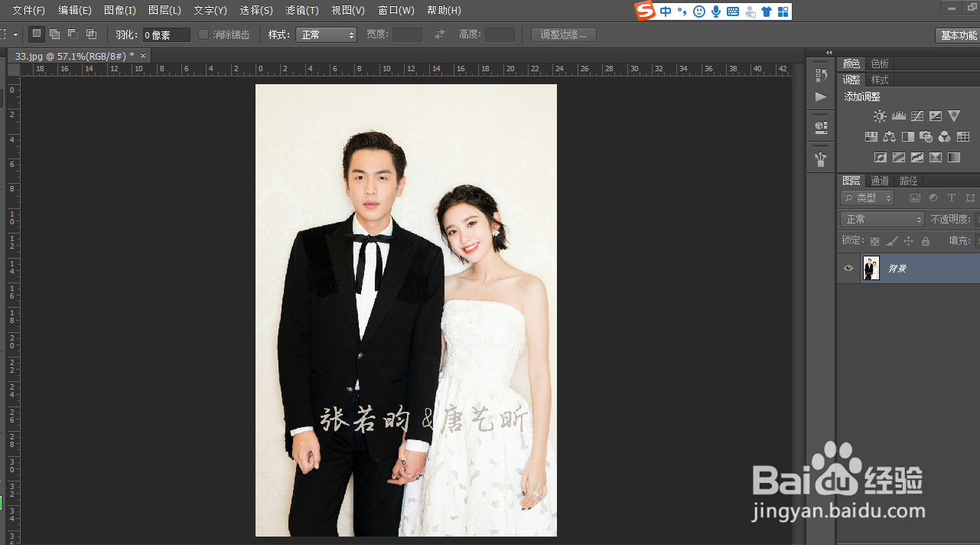Add a Gradient Map adjustment
The image size is (980, 545).
click(954, 158)
